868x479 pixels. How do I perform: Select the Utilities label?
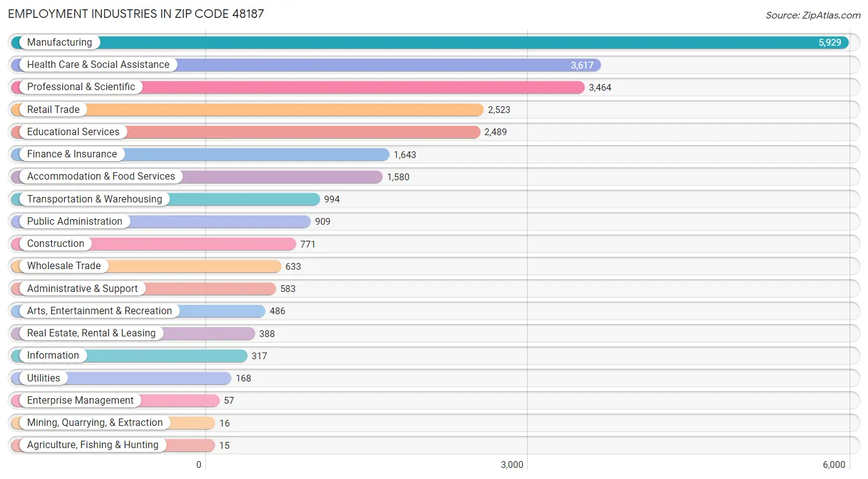coord(44,378)
